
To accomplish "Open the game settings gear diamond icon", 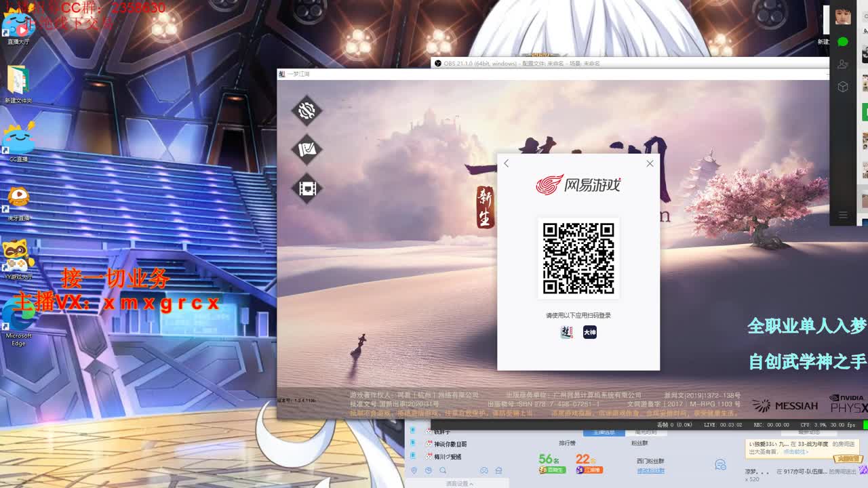I will pos(307,110).
